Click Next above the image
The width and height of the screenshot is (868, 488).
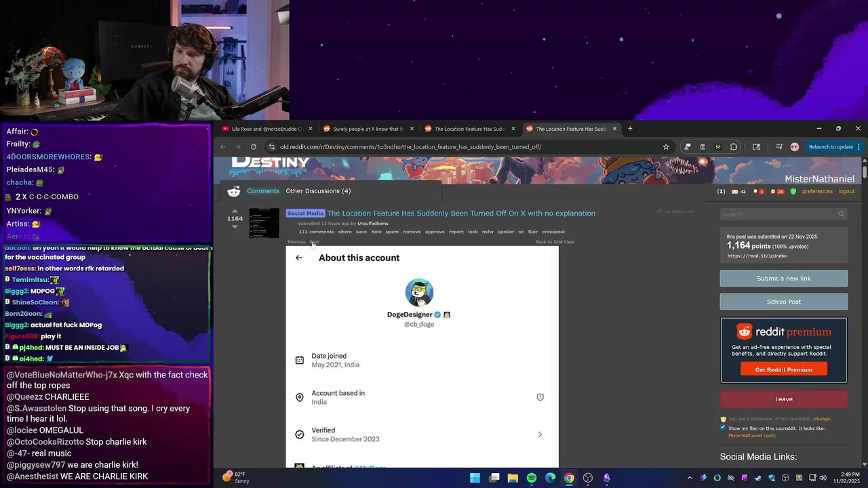tap(314, 242)
